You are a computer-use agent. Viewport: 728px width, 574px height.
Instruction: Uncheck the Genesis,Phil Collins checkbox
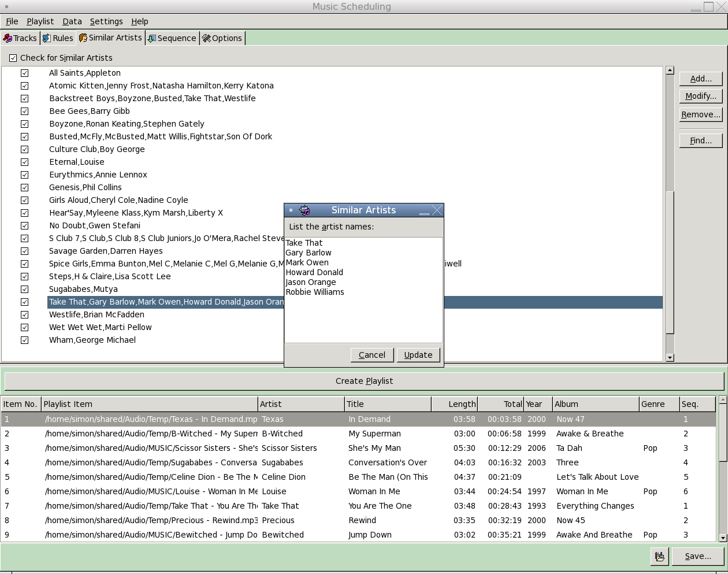[x=25, y=187]
